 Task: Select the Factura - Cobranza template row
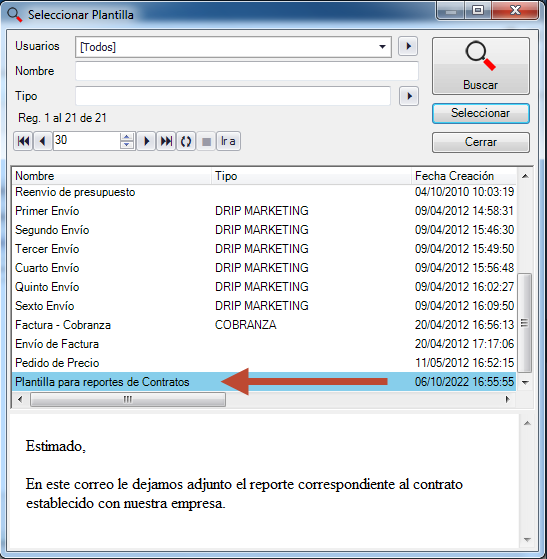264,325
